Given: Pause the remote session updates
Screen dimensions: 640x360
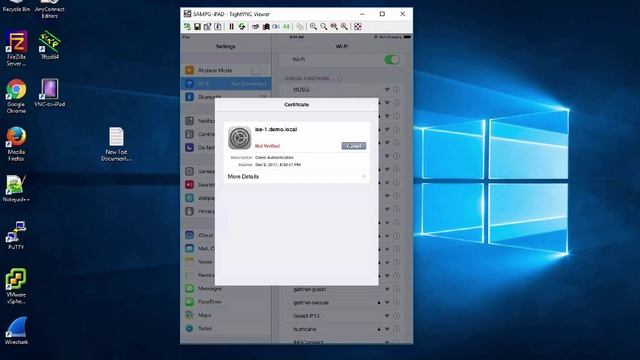Looking at the screenshot, I should [x=231, y=27].
